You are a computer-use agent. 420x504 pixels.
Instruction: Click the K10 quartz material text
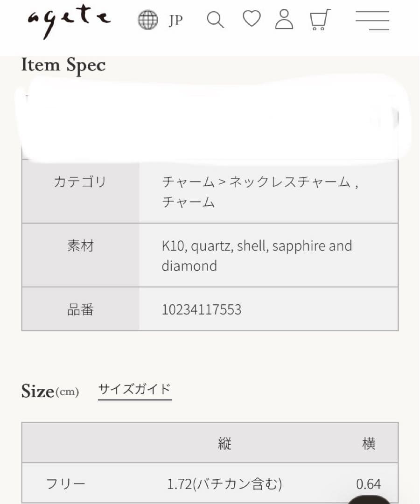click(x=256, y=246)
